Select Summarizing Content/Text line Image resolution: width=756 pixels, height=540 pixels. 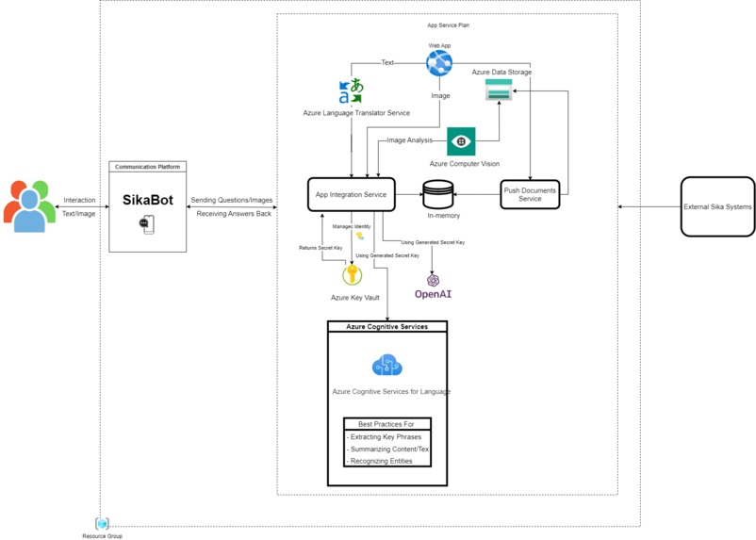tap(387, 449)
